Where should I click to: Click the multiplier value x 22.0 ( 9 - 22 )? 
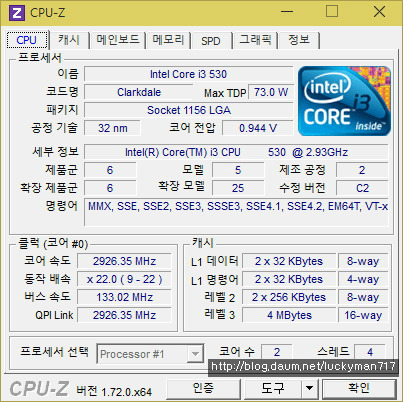pyautogui.click(x=124, y=279)
